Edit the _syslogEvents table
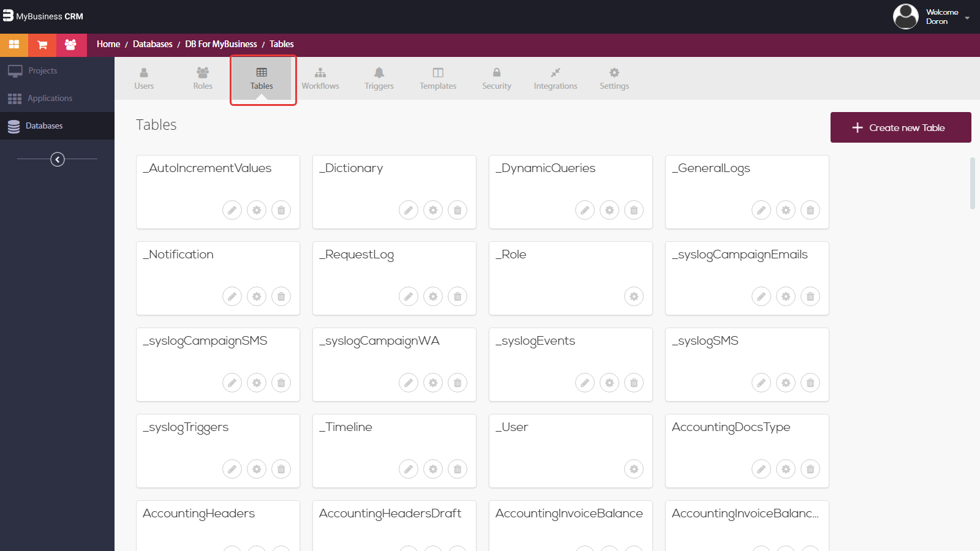 585,383
